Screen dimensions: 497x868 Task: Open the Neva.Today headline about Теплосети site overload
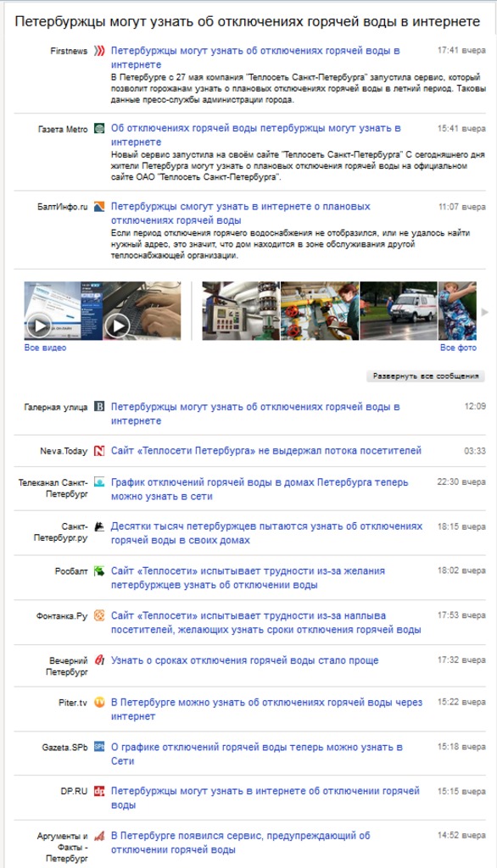click(266, 451)
